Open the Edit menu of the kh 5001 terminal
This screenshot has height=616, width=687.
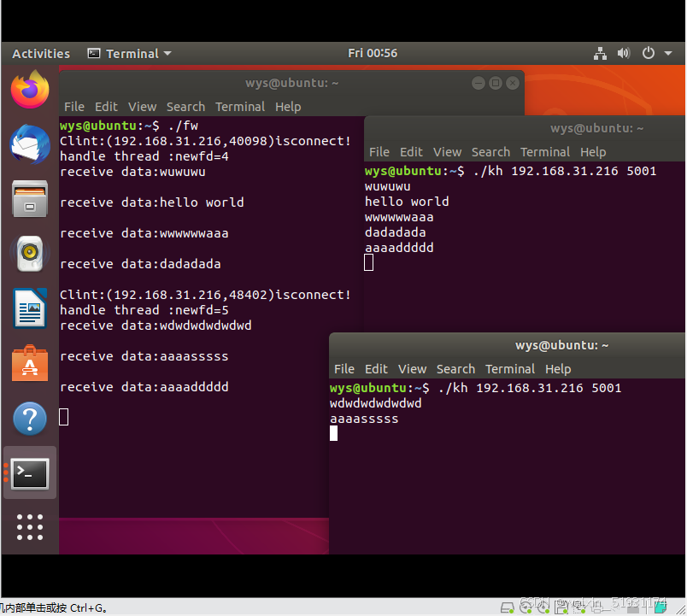(411, 151)
